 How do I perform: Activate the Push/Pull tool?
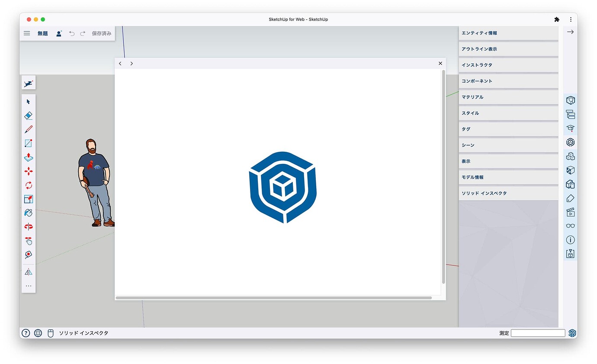[28, 157]
